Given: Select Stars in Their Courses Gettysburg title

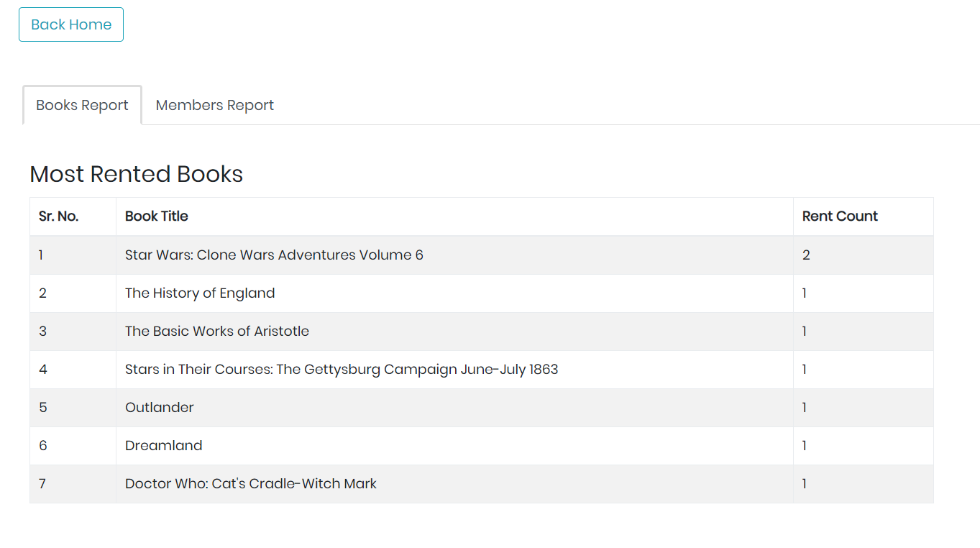Looking at the screenshot, I should 342,370.
